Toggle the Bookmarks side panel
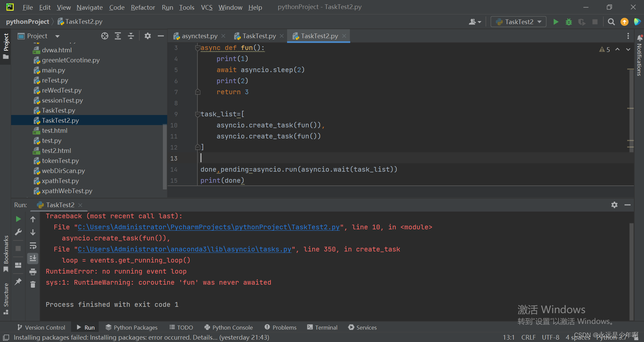 point(6,254)
